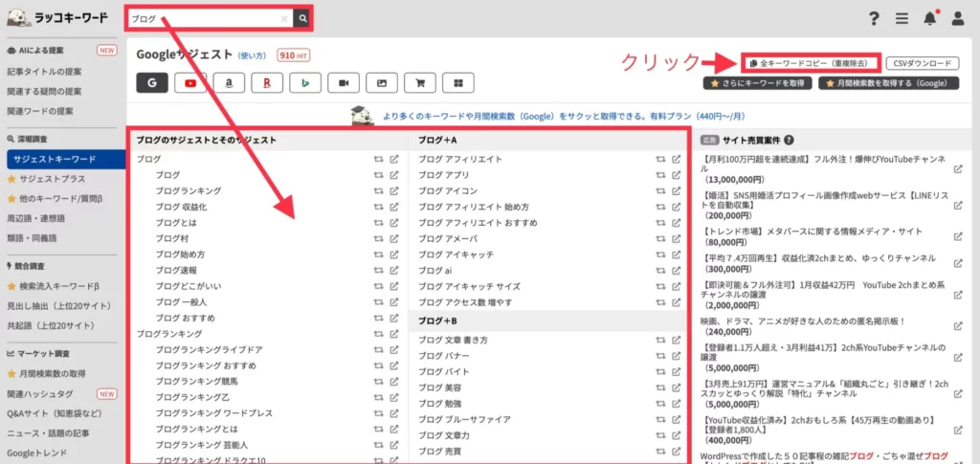Select the Google suggest source icon

tap(152, 82)
